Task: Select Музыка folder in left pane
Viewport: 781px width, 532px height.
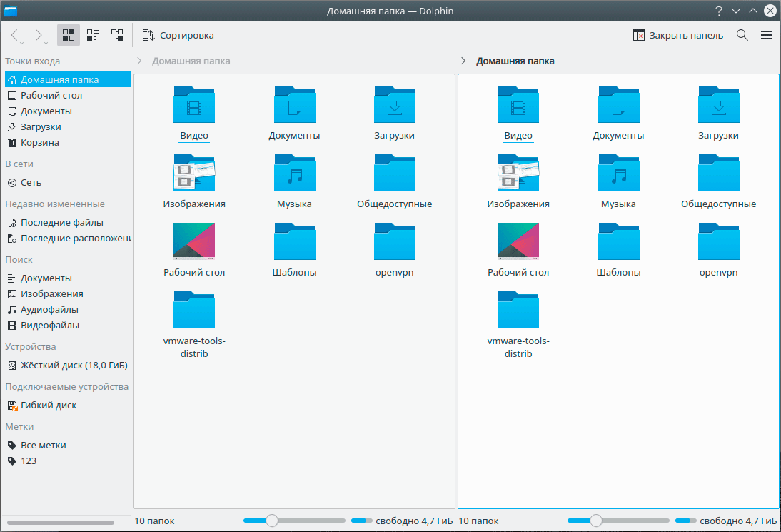Action: point(294,181)
